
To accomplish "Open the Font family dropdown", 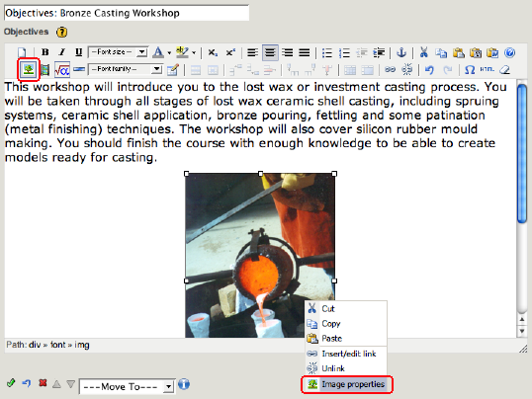I will (x=126, y=69).
